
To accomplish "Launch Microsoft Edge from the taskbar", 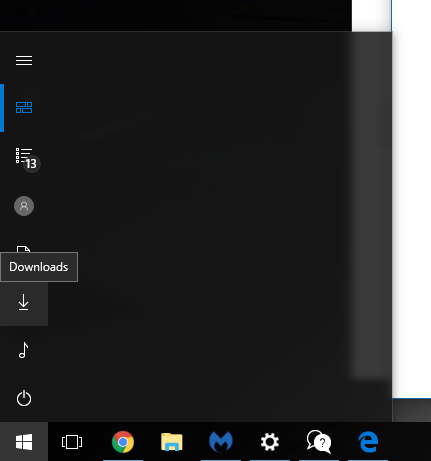I will (368, 442).
